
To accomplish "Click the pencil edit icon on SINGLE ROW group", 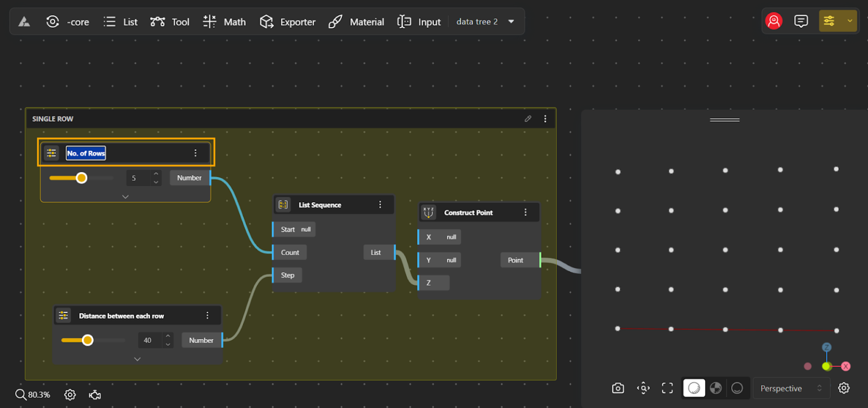I will click(x=528, y=119).
